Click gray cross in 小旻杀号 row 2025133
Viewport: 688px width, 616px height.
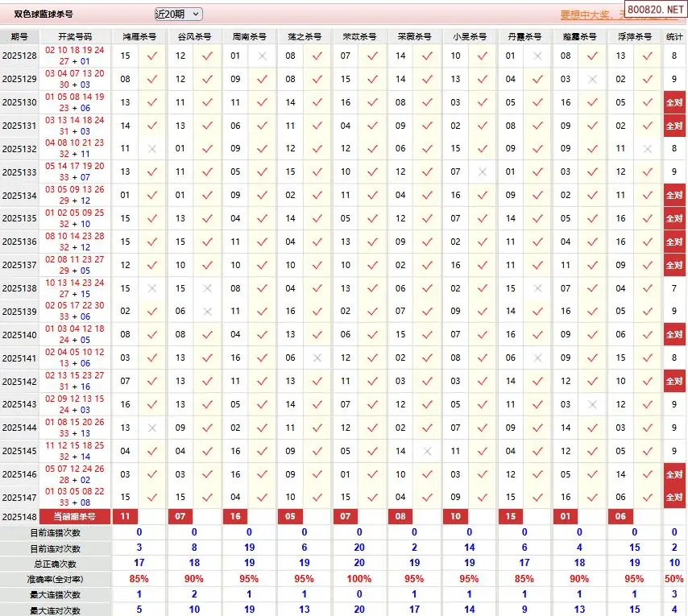coord(483,172)
